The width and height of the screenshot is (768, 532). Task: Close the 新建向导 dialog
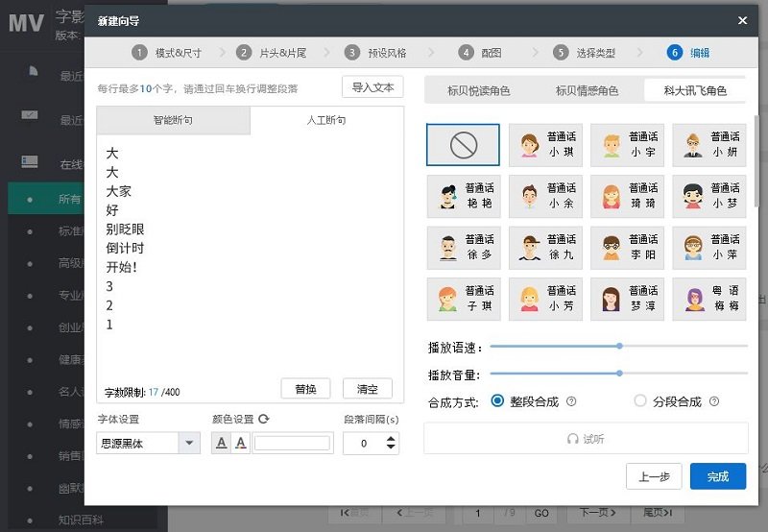tap(742, 20)
